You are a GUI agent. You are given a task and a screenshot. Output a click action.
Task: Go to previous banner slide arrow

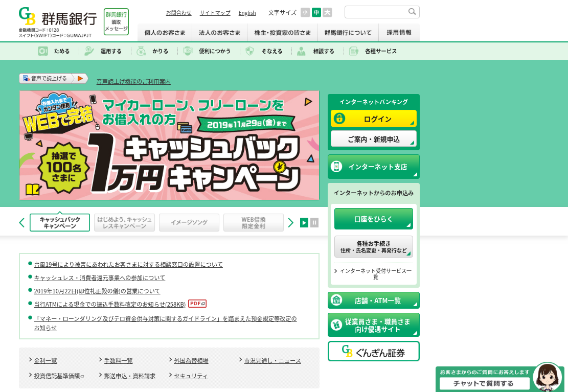coord(22,222)
